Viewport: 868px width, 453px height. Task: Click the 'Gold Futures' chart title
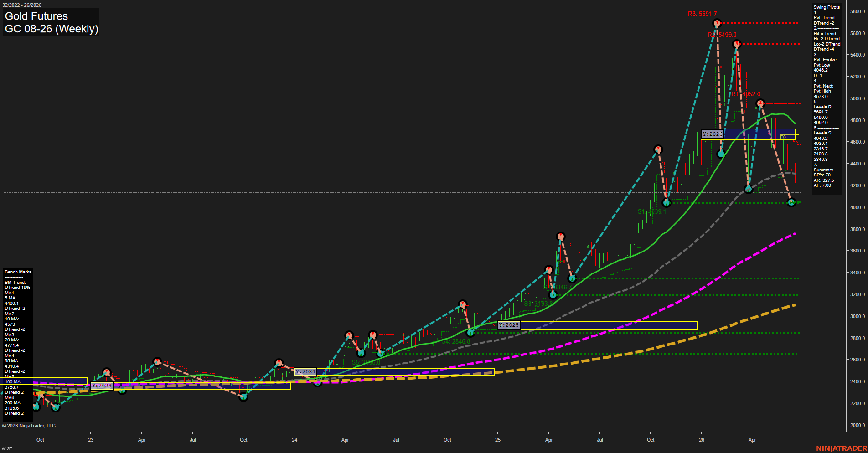point(36,16)
